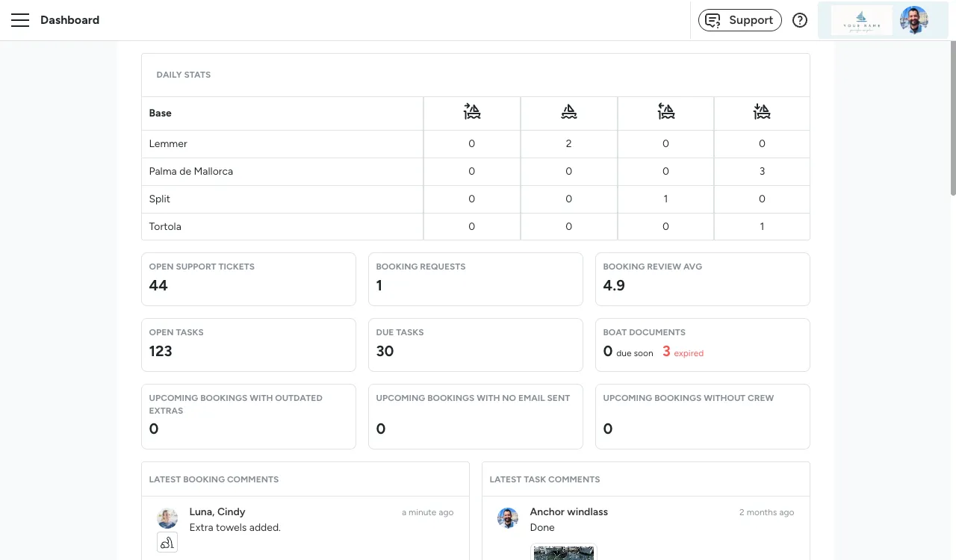Image resolution: width=956 pixels, height=560 pixels.
Task: Open the photo attached to Anchor windlass task
Action: (x=563, y=553)
